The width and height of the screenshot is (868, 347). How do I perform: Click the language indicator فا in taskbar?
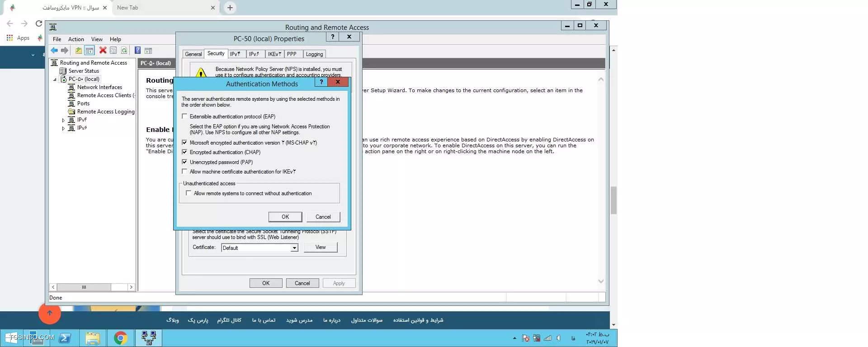(573, 338)
